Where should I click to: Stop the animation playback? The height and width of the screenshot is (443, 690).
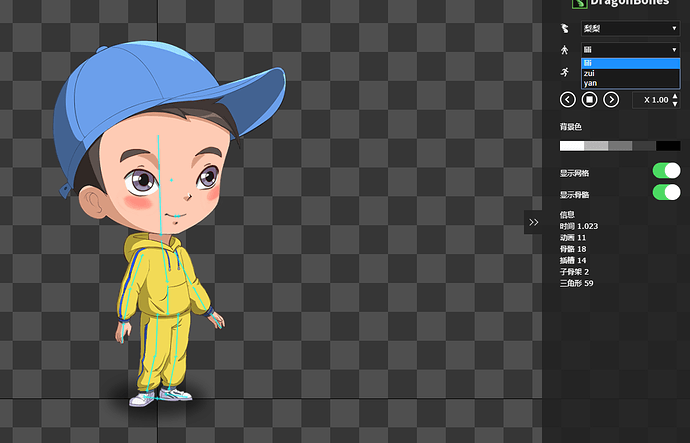(x=589, y=99)
